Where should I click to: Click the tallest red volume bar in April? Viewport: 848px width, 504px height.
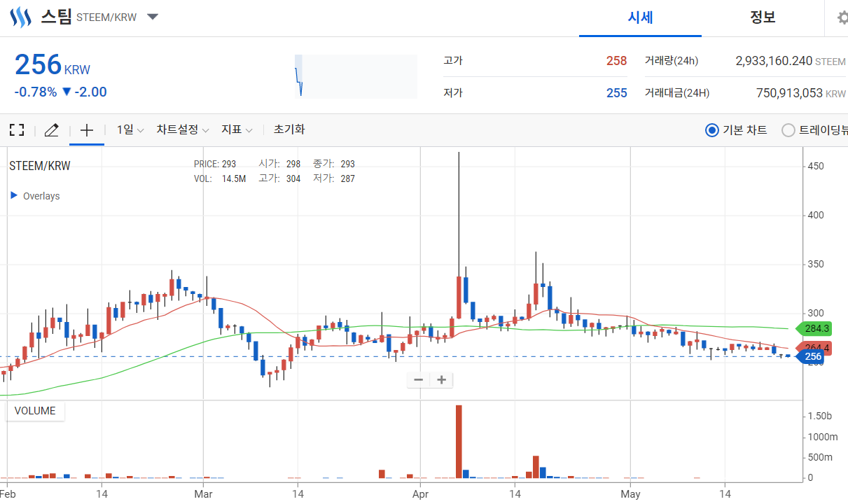(x=459, y=442)
